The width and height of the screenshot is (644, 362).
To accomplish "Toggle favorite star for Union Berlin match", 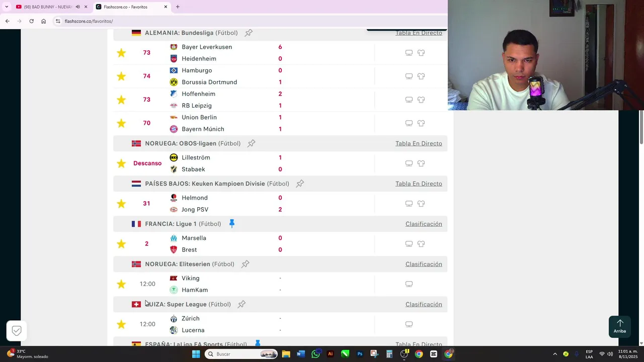I will pos(121,123).
